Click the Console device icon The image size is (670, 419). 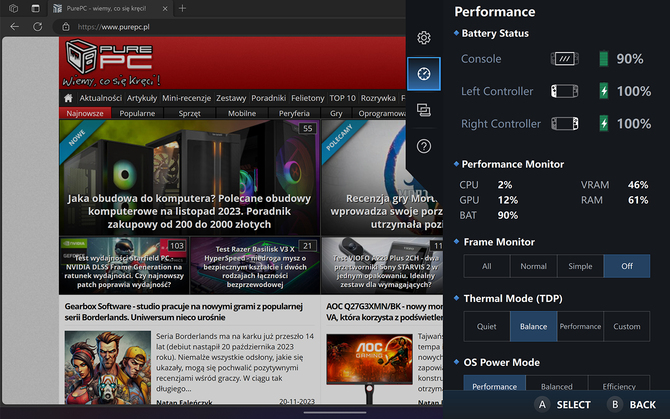click(564, 59)
